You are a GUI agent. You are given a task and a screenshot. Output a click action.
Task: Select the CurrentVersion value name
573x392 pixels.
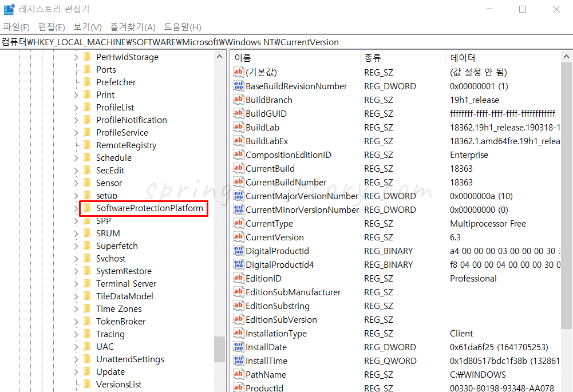coord(274,237)
